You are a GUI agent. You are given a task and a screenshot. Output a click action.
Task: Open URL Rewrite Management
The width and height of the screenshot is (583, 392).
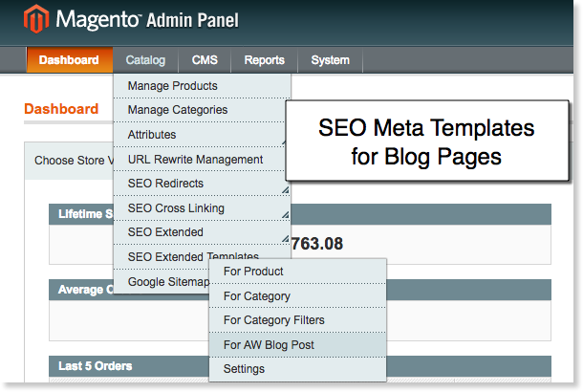pyautogui.click(x=200, y=159)
